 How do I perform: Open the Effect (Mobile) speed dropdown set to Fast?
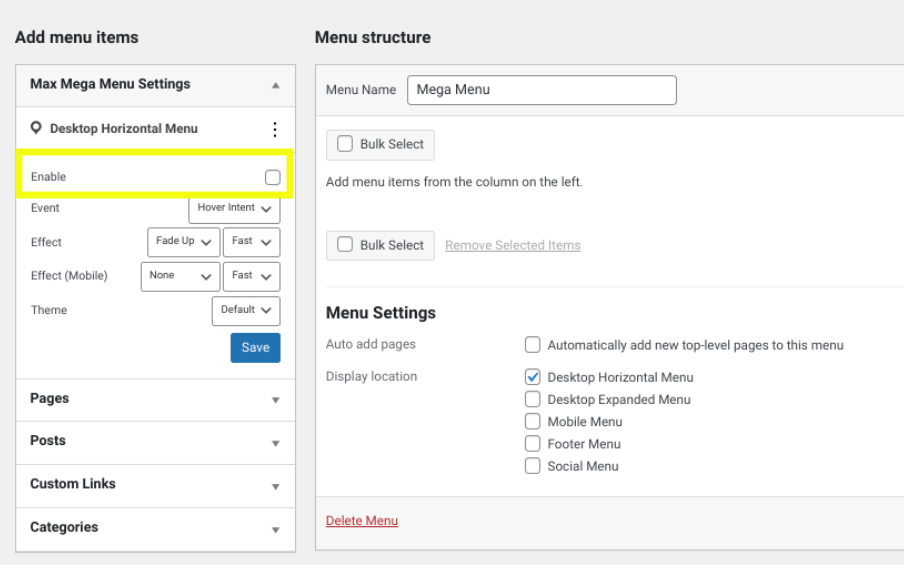(x=251, y=276)
